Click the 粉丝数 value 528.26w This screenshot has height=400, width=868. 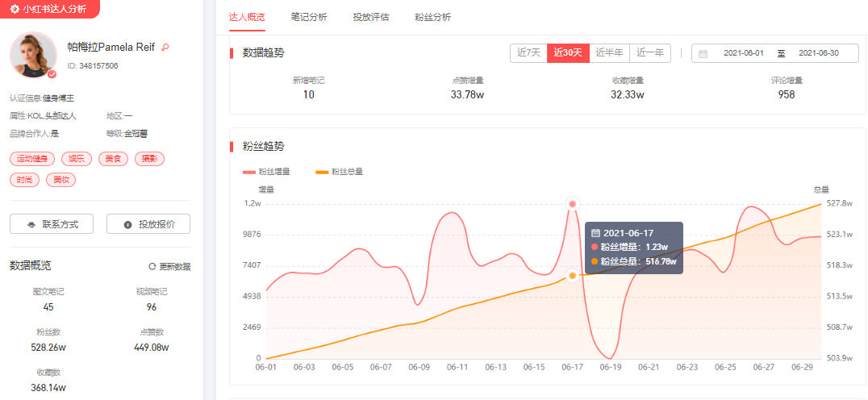[48, 348]
